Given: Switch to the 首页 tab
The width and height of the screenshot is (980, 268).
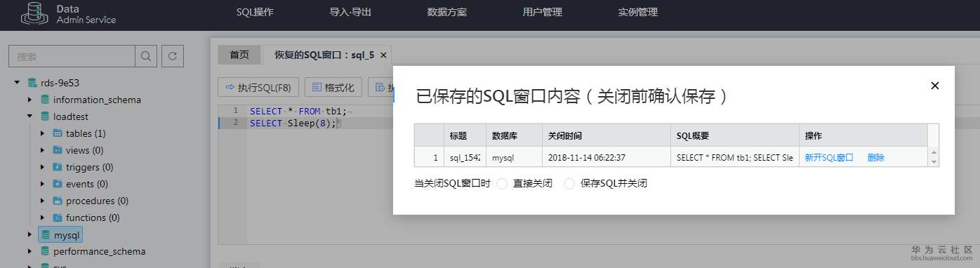Looking at the screenshot, I should 239,55.
